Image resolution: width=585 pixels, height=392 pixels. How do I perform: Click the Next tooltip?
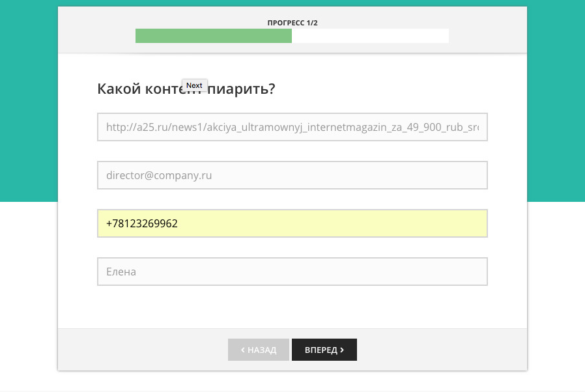coord(194,85)
